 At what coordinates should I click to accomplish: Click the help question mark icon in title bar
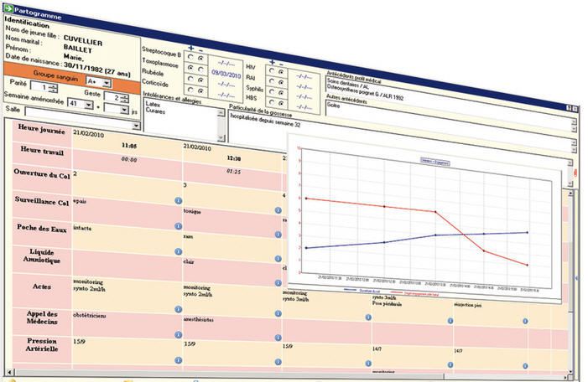pos(570,110)
